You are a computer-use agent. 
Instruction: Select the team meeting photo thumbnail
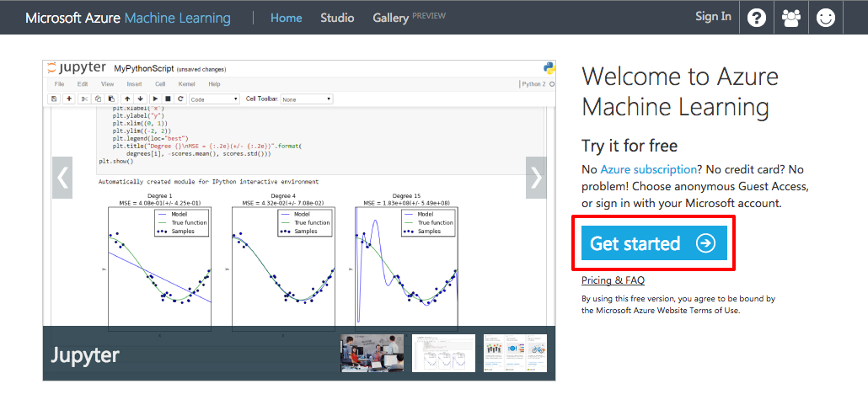coord(372,353)
